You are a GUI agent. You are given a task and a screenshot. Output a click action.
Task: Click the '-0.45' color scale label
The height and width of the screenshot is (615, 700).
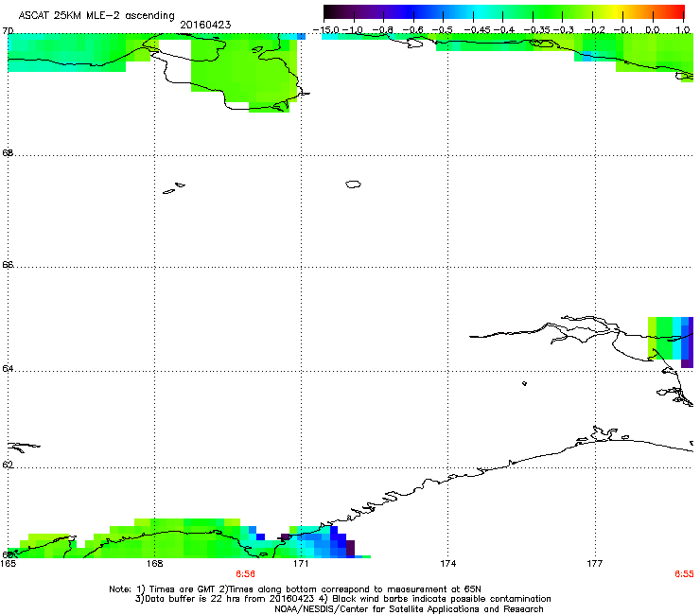pyautogui.click(x=478, y=30)
